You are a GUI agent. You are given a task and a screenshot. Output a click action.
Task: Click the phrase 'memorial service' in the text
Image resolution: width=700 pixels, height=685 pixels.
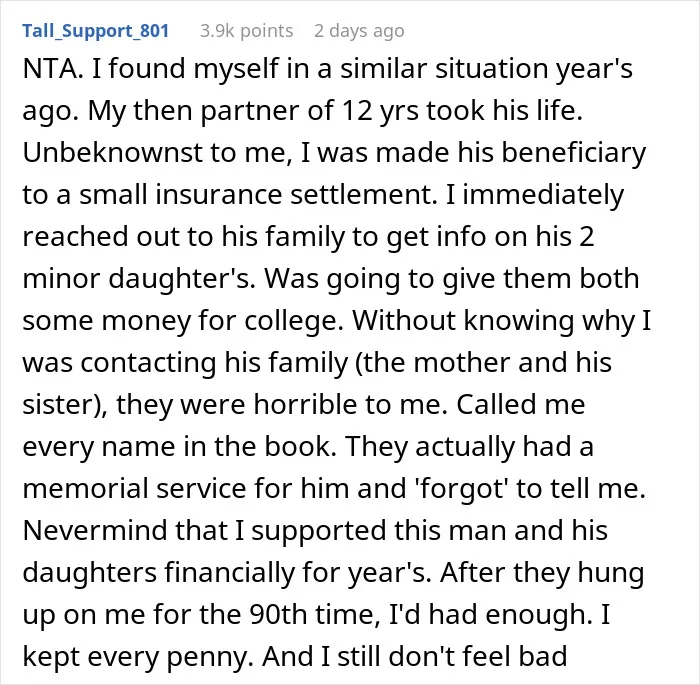point(134,489)
